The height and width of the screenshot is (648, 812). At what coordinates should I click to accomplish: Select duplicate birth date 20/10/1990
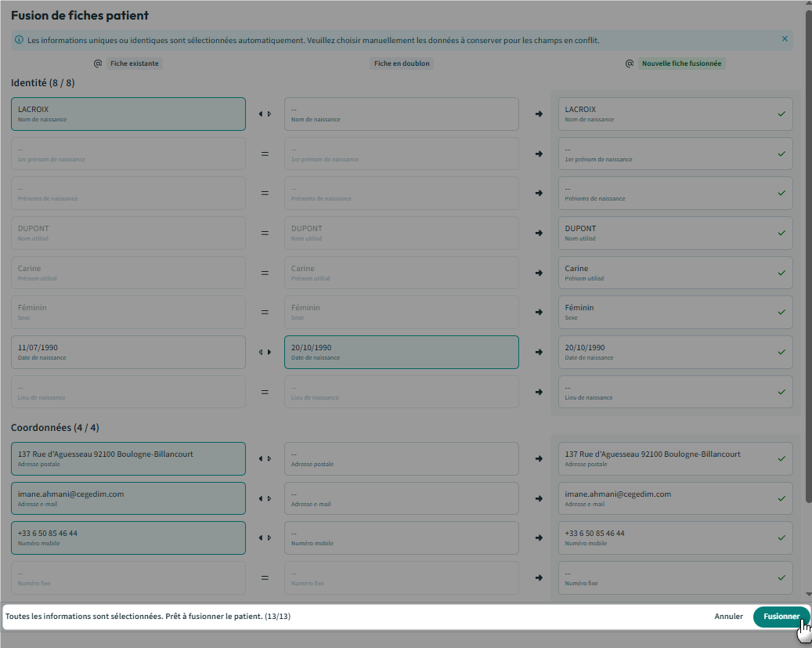point(401,352)
